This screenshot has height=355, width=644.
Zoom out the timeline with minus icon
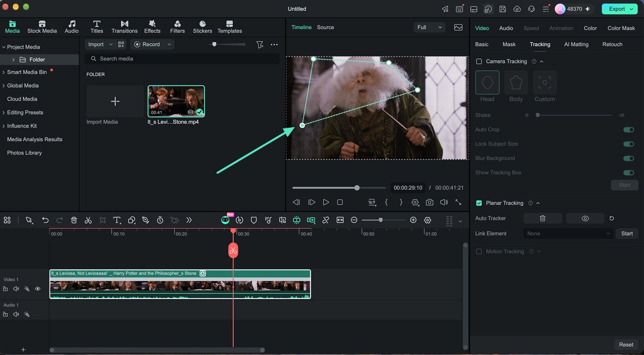point(354,220)
